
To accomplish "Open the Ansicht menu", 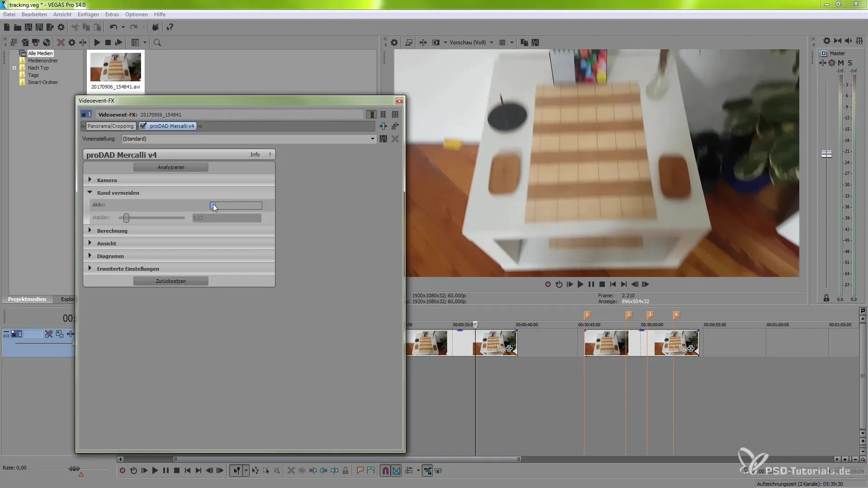I will pos(62,14).
